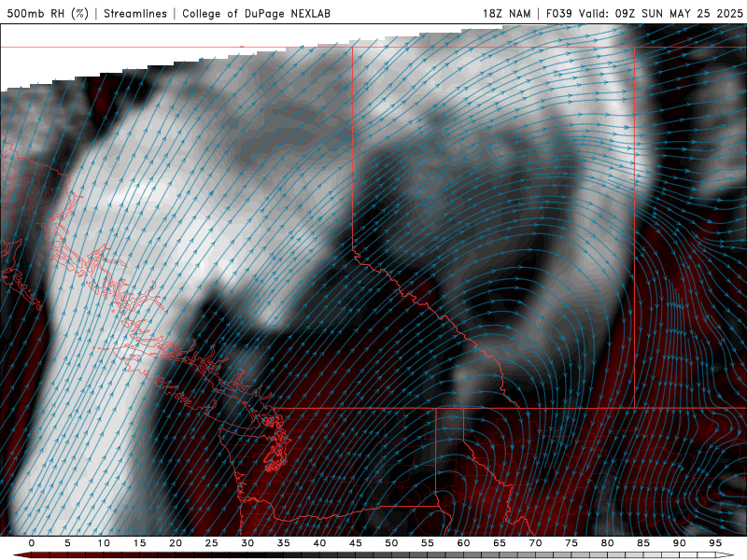Click the '45' value on the color scale
Screen dimensions: 747x560
point(356,543)
